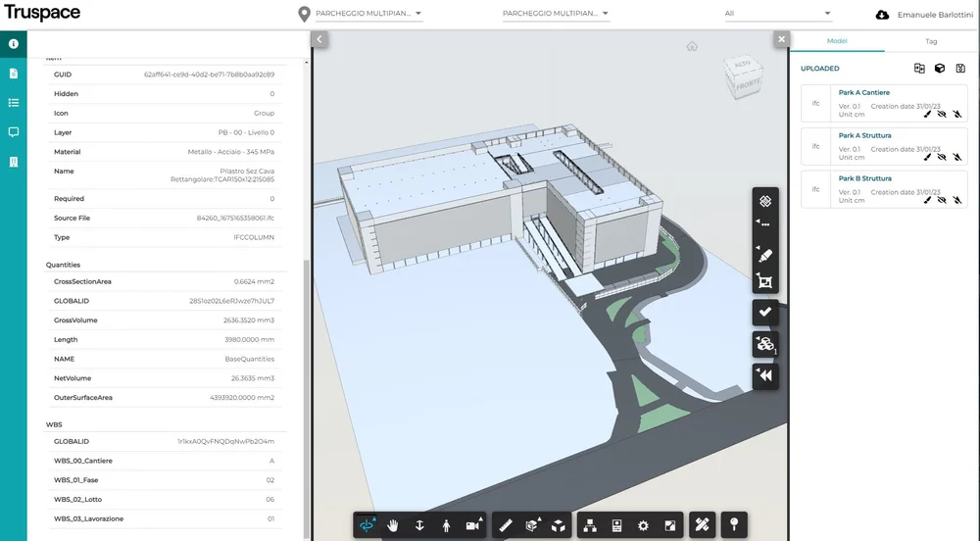Image resolution: width=980 pixels, height=541 pixels.
Task: Open the three-dots options in side toolbar
Action: coord(765,224)
